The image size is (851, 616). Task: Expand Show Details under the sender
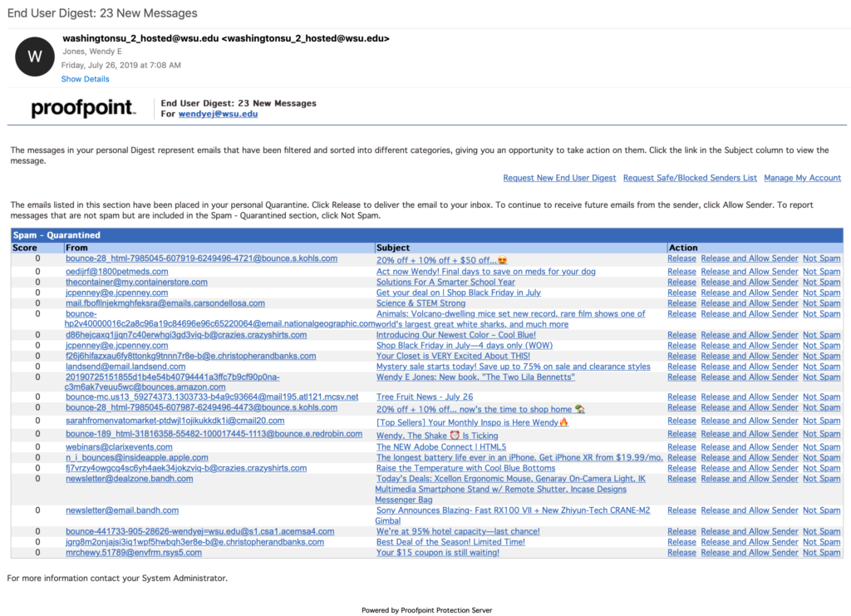(85, 79)
